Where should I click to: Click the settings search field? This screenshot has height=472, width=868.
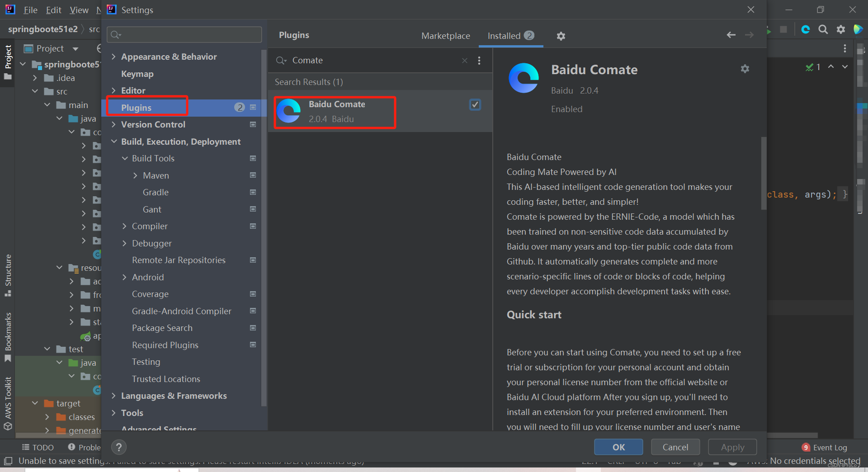[x=184, y=35]
